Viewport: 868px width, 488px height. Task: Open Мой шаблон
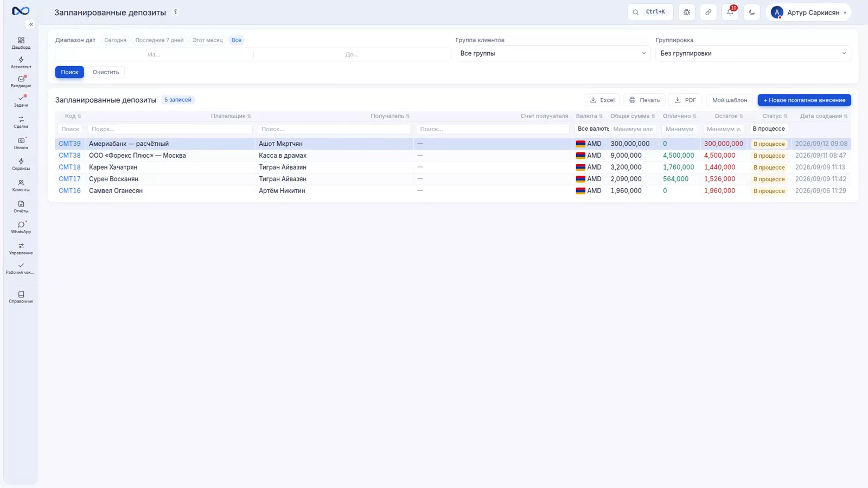pos(730,100)
